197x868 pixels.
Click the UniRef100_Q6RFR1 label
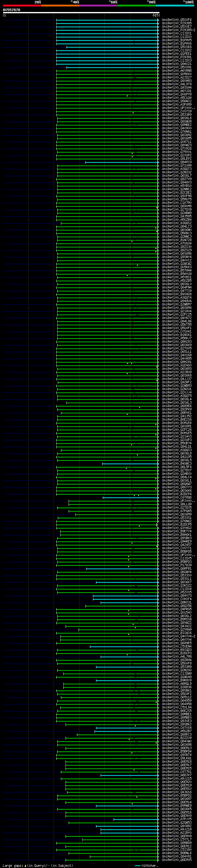click(x=177, y=569)
